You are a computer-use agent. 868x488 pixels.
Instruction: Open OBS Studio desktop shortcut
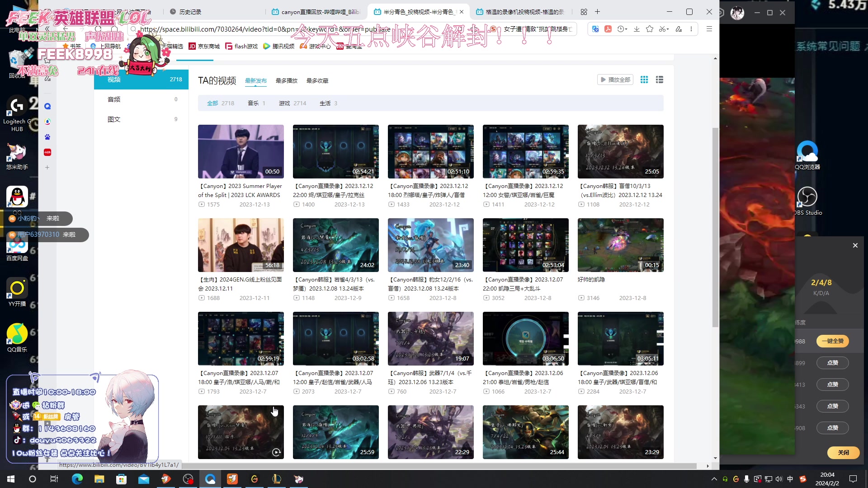808,201
